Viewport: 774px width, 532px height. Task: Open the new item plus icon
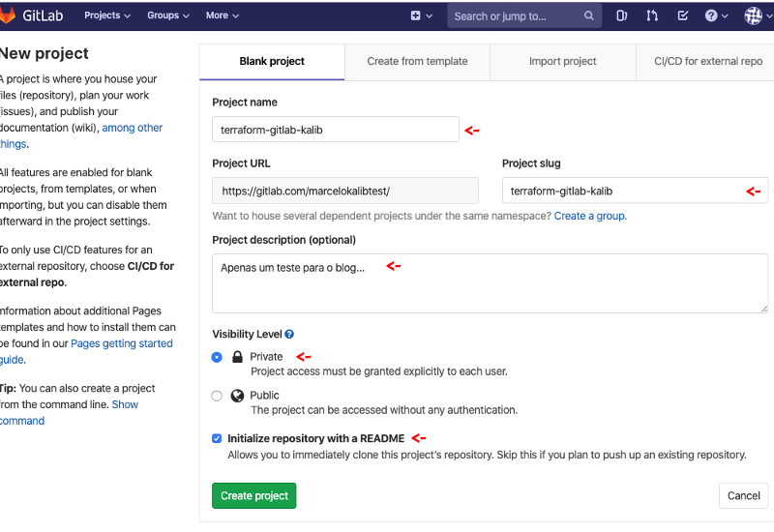[416, 15]
